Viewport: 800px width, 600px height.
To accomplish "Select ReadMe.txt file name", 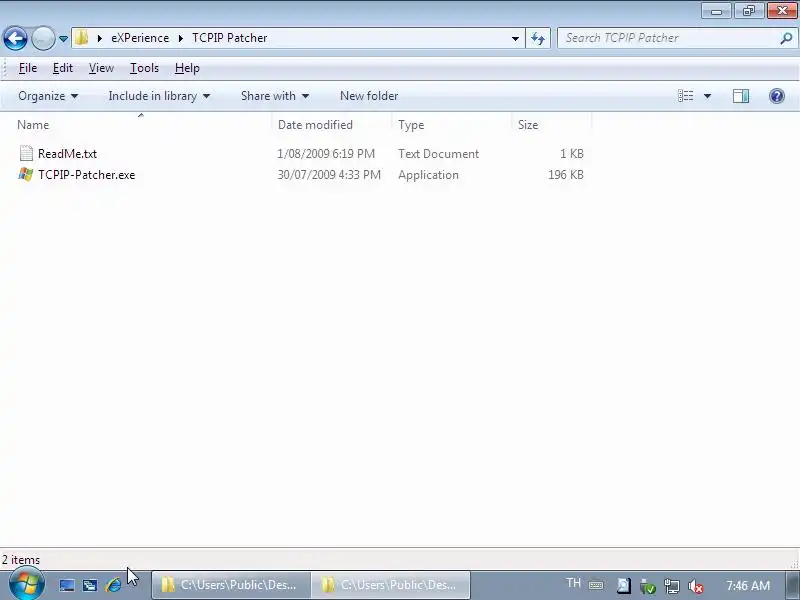I will (x=67, y=154).
